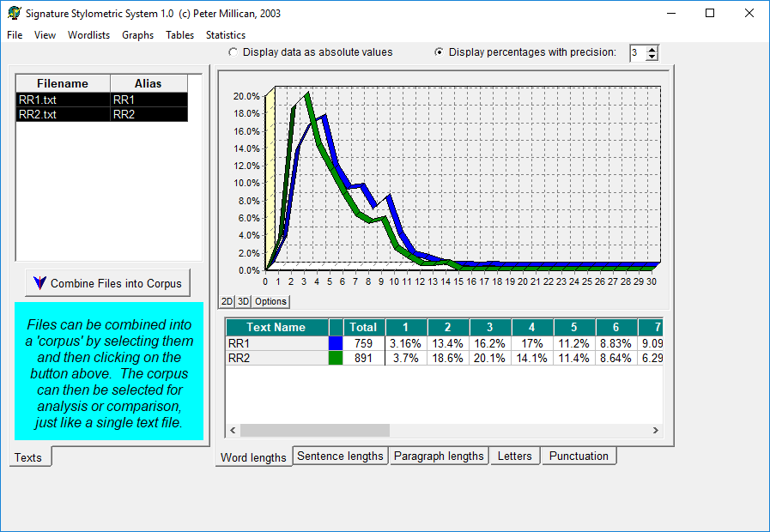Open the Graphs menu
The height and width of the screenshot is (532, 770).
click(138, 35)
